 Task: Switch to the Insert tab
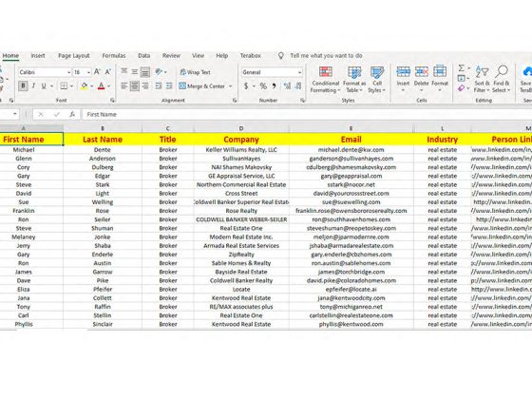pyautogui.click(x=38, y=56)
